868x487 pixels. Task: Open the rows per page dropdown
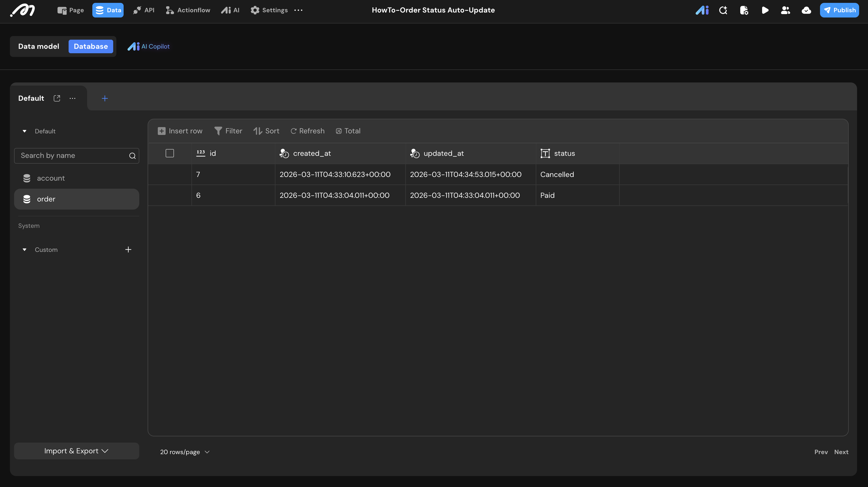point(185,452)
